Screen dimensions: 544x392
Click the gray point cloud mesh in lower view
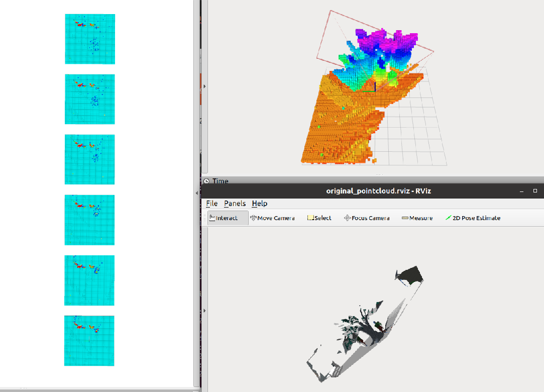click(x=365, y=324)
